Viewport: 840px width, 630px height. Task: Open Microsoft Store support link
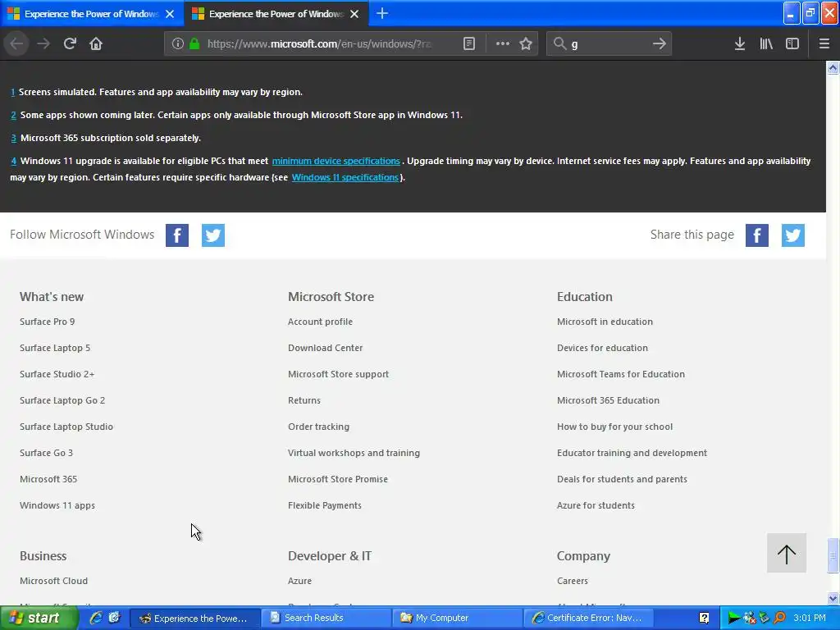pos(338,374)
